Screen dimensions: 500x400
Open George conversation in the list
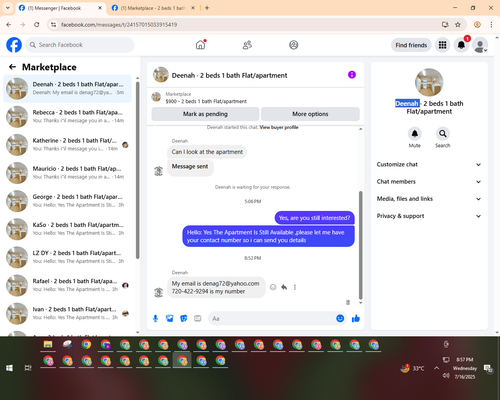tap(67, 201)
